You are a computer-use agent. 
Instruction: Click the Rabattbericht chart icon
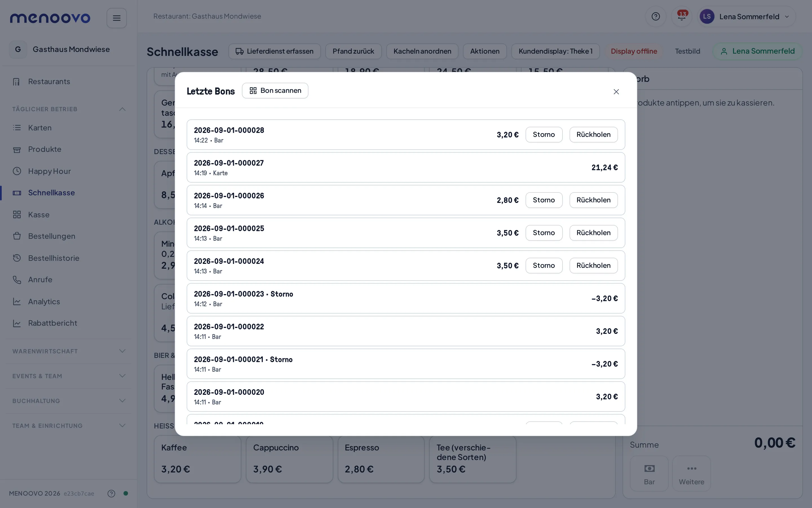point(17,323)
